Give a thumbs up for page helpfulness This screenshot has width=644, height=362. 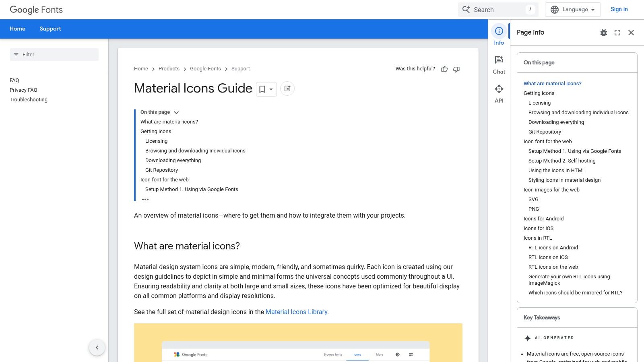(444, 69)
